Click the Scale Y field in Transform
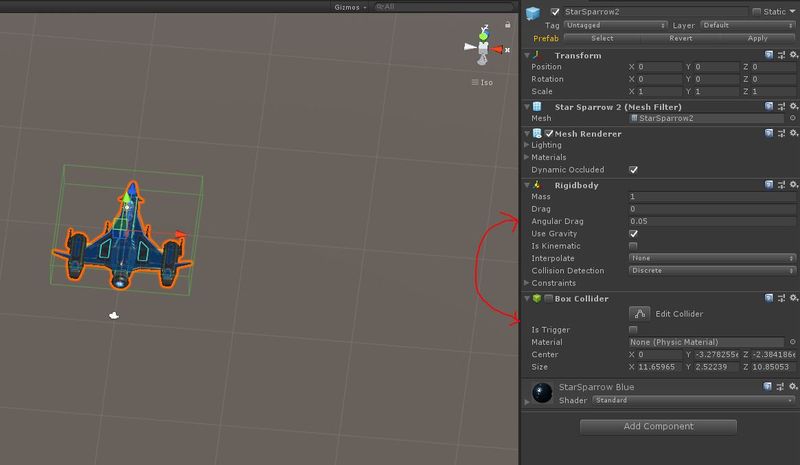The height and width of the screenshot is (465, 800). pyautogui.click(x=716, y=91)
